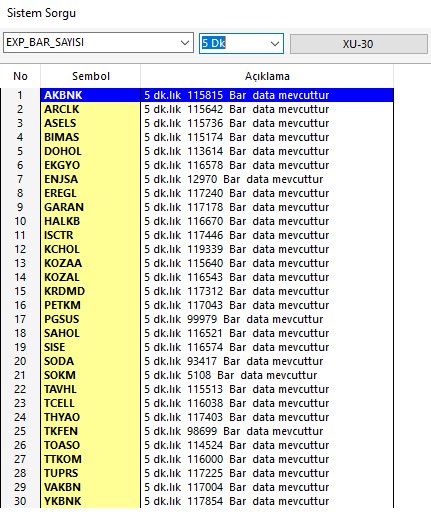This screenshot has width=431, height=526.
Task: Select the TKFEN symbol
Action: (x=61, y=431)
